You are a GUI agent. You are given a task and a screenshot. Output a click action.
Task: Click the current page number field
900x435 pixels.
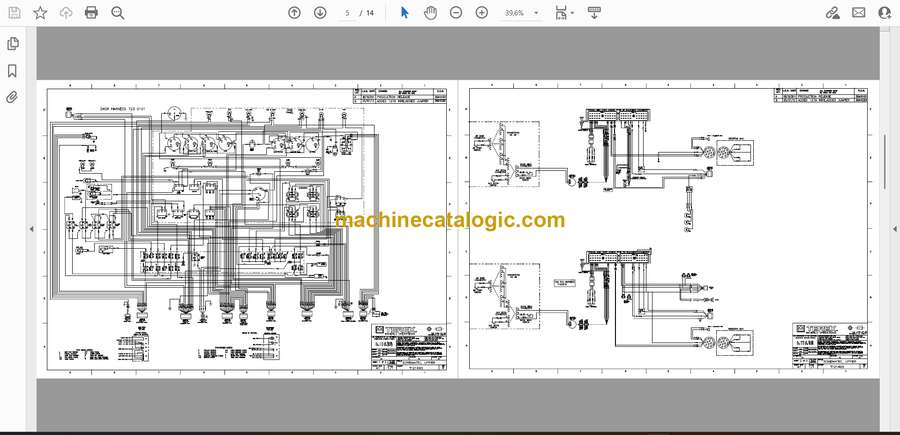click(x=347, y=13)
